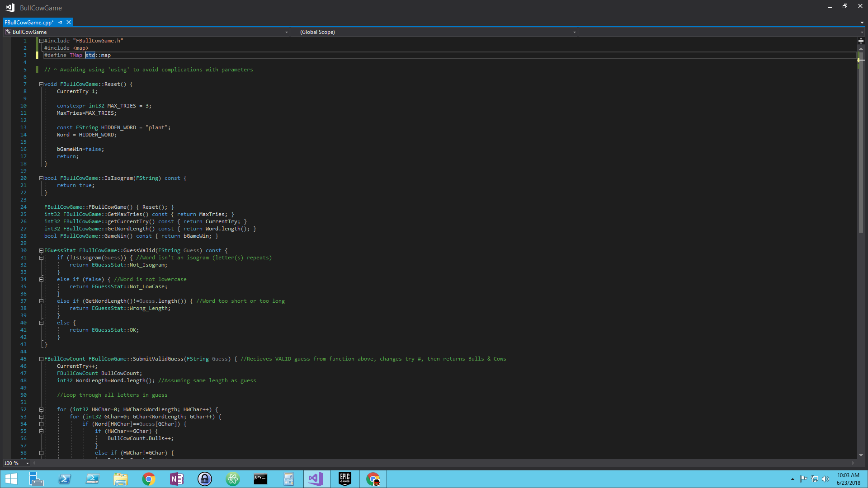Collapse the else if (HWChar!=GChar) block

41,453
